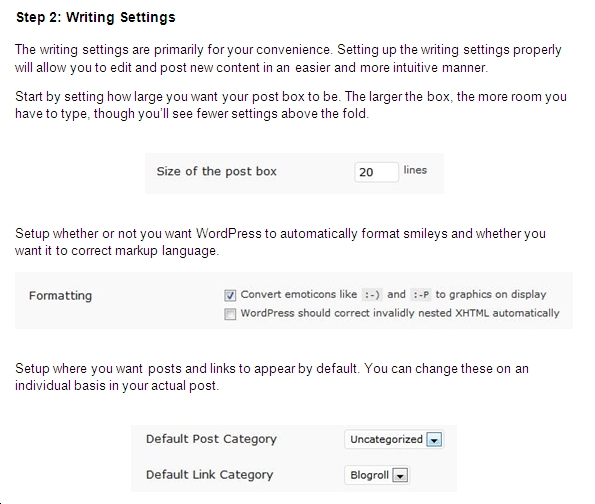
Task: Click the 'lines' text beside the input
Action: [415, 170]
